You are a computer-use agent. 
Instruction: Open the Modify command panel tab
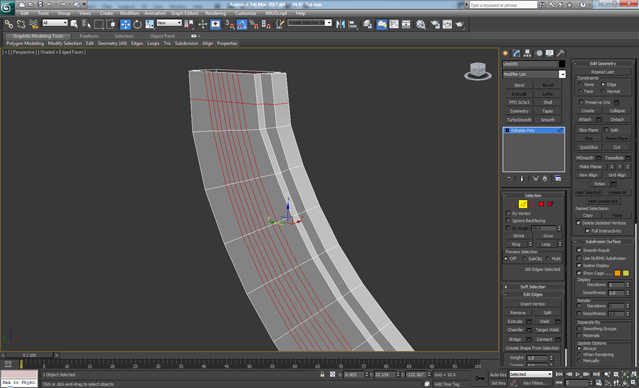[516, 53]
